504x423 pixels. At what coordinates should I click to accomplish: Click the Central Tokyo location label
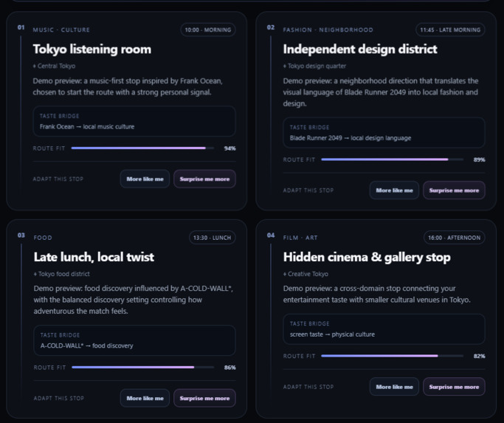[54, 66]
